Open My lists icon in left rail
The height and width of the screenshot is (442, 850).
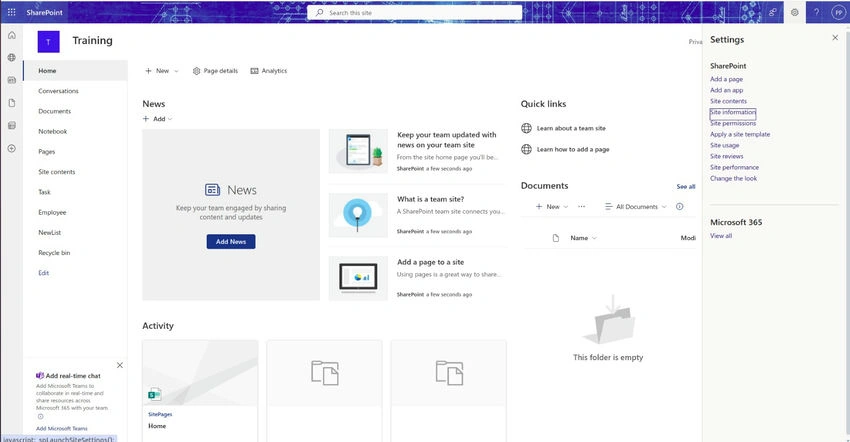[11, 125]
